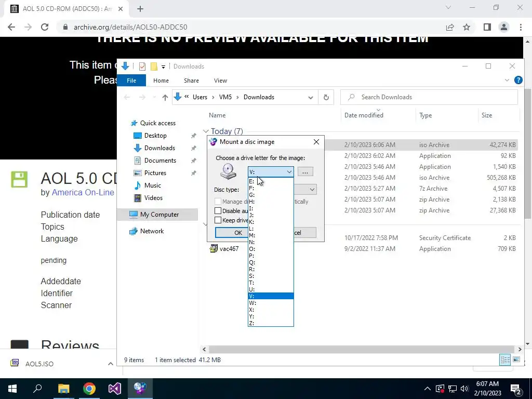Open the View ribbon tab

pyautogui.click(x=220, y=81)
